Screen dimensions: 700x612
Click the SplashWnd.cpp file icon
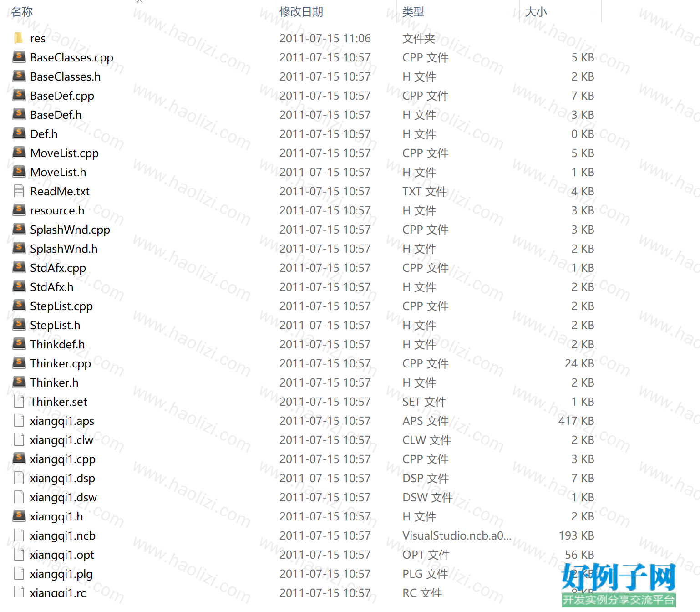(19, 229)
